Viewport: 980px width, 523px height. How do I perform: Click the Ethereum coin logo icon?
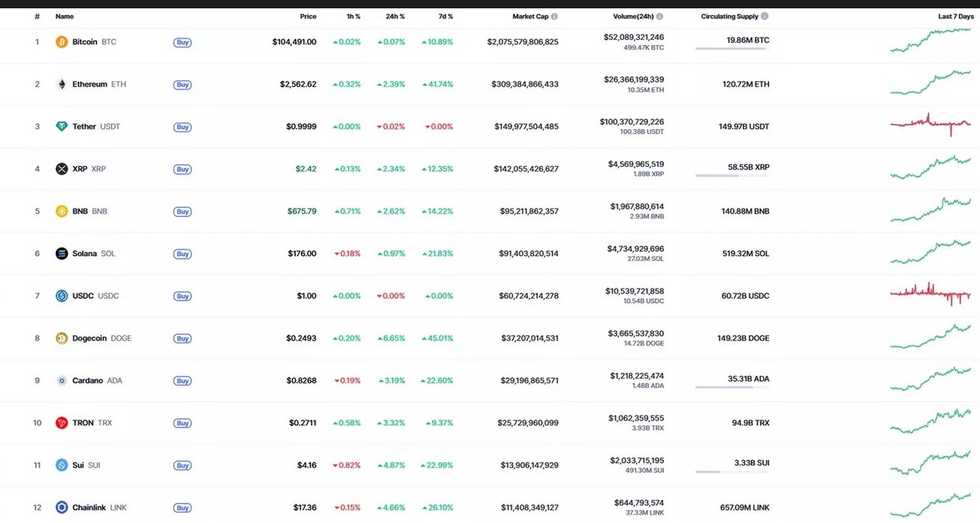[61, 84]
